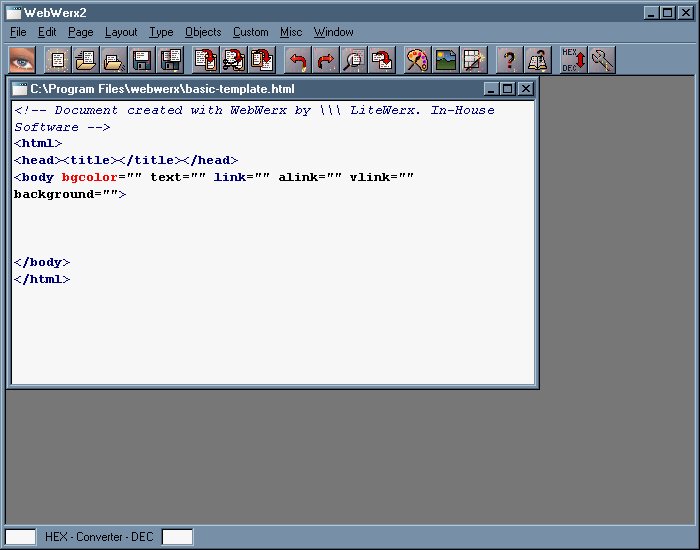Viewport: 700px width, 550px height.
Task: Open the Misc menu
Action: tap(291, 32)
